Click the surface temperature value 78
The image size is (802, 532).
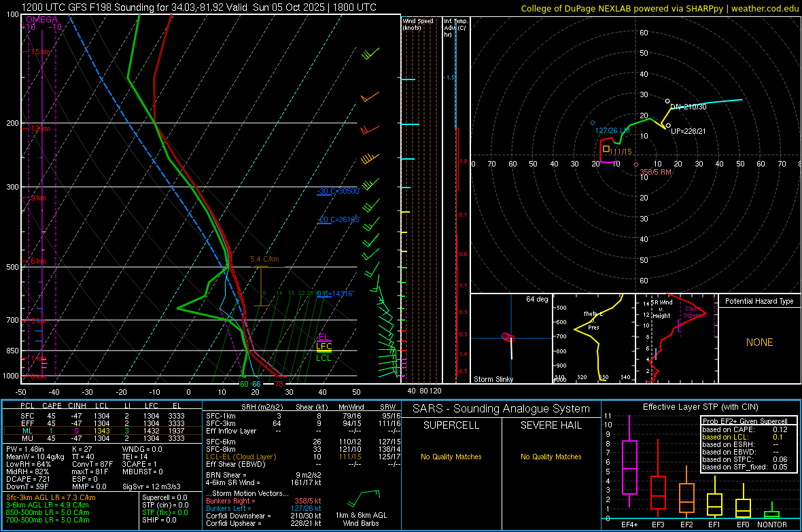279,384
